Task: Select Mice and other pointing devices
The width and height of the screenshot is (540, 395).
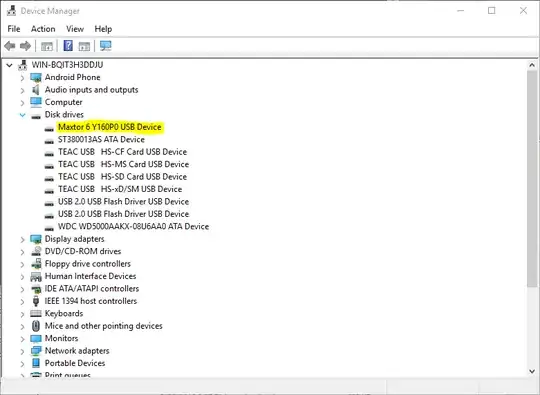Action: point(104,326)
